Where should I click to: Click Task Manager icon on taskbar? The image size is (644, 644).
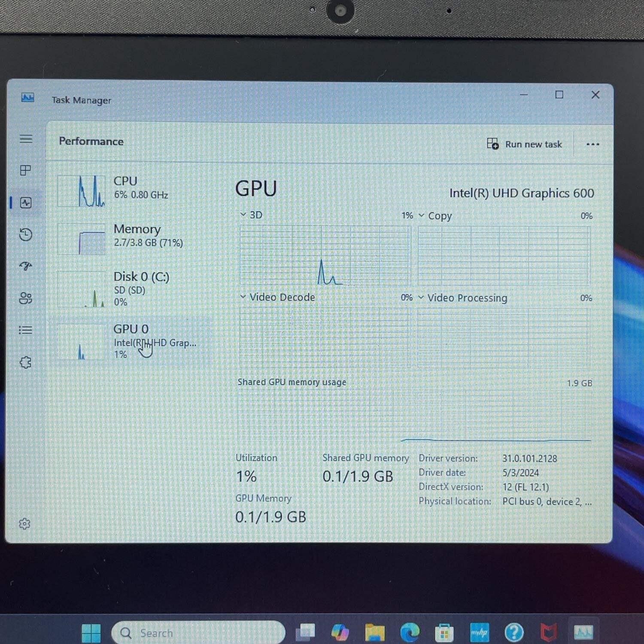click(x=583, y=632)
